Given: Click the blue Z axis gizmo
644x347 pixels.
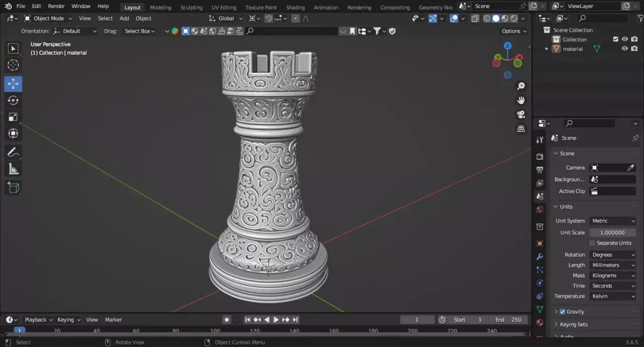Looking at the screenshot, I should click(508, 46).
